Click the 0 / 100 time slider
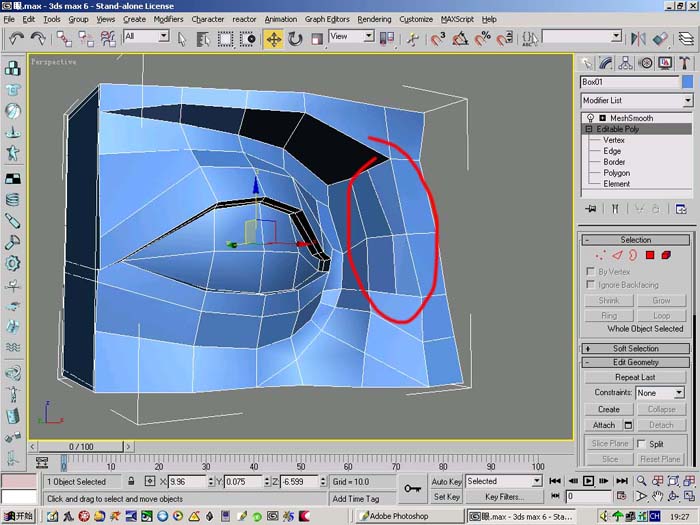 [81, 446]
